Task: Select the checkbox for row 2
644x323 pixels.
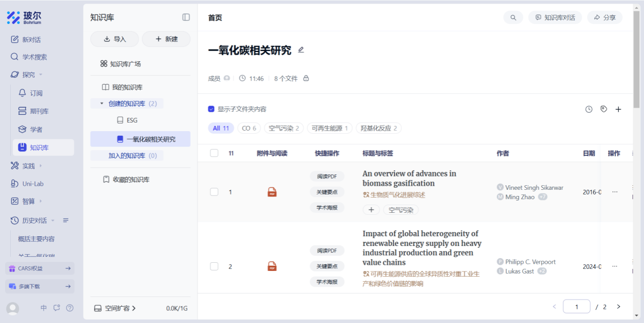Action: click(x=214, y=266)
